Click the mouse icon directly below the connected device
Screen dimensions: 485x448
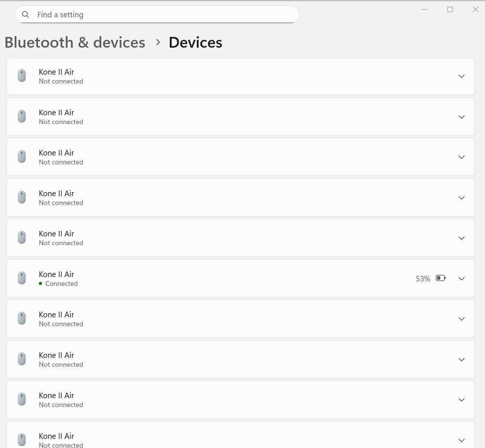tap(22, 318)
